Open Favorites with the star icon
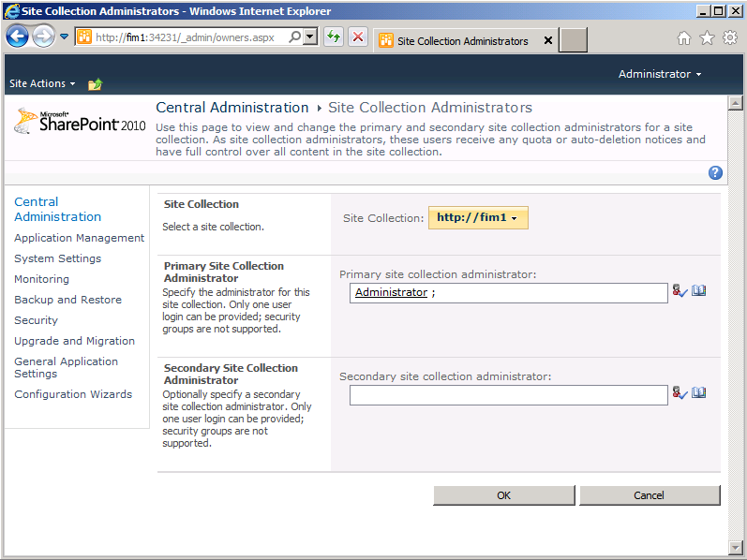 click(707, 37)
